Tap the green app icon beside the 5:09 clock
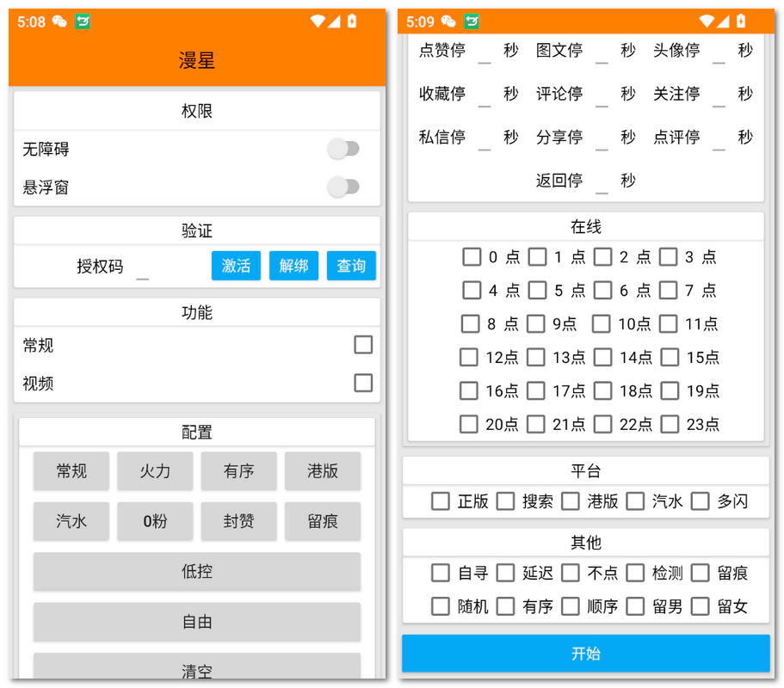Image resolution: width=784 pixels, height=688 pixels. [471, 21]
